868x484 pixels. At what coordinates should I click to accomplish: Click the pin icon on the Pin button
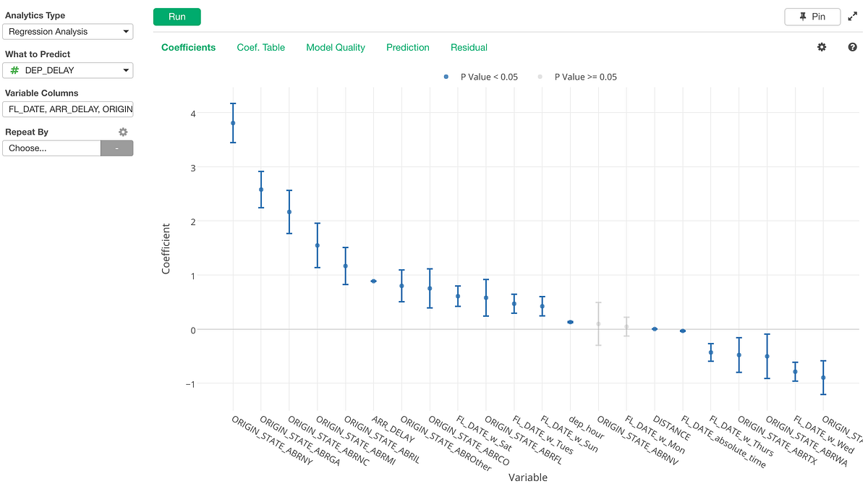tap(804, 16)
